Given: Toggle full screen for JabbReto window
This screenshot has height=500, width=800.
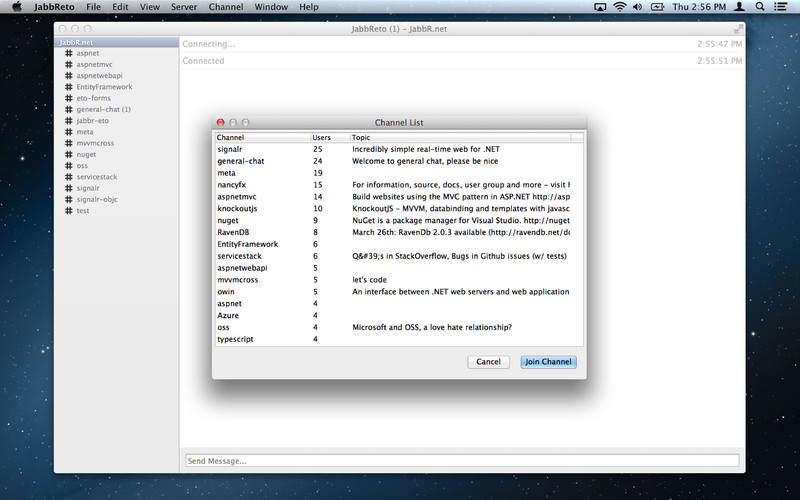Looking at the screenshot, I should [738, 29].
